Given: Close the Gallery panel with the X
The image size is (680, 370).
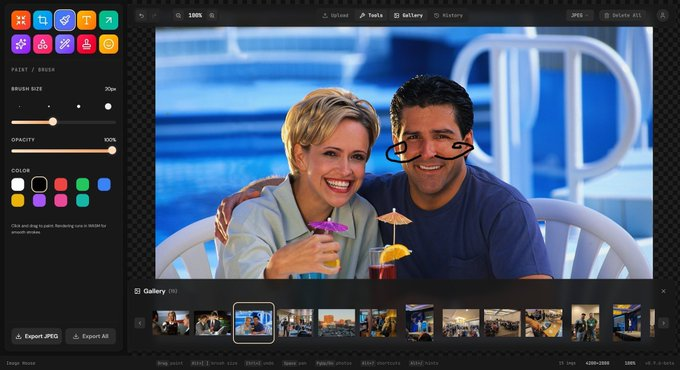Looking at the screenshot, I should coord(663,291).
